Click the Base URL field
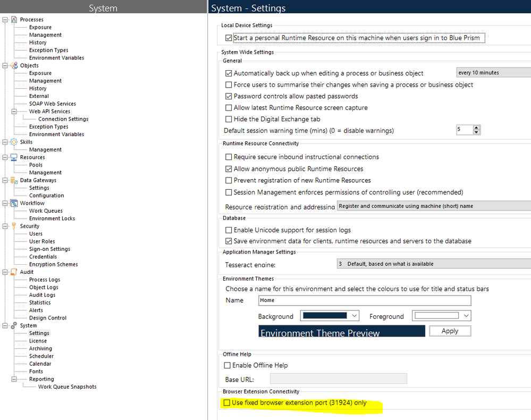531x420 pixels. [338, 379]
